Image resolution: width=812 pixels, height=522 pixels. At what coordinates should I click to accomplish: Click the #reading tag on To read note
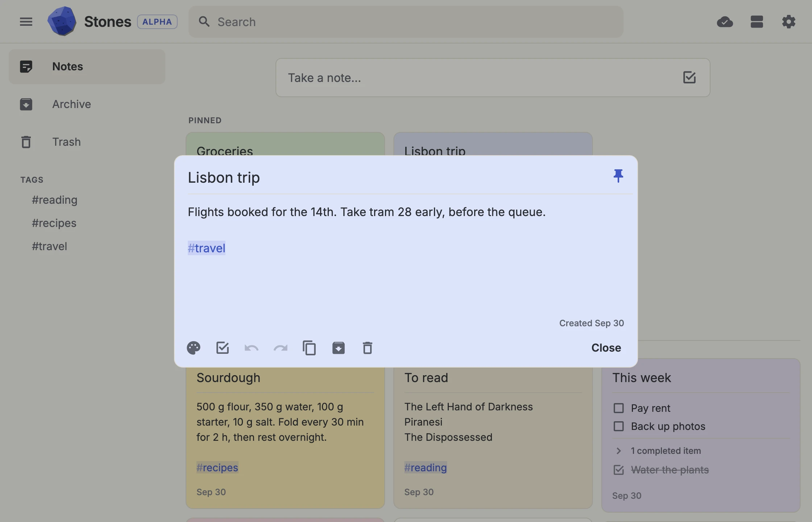point(426,468)
